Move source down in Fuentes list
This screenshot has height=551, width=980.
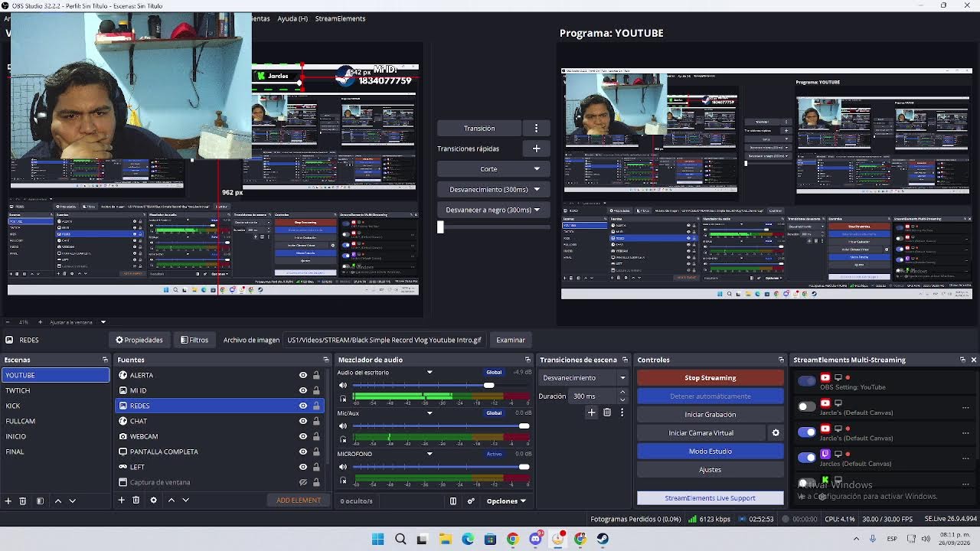[185, 500]
